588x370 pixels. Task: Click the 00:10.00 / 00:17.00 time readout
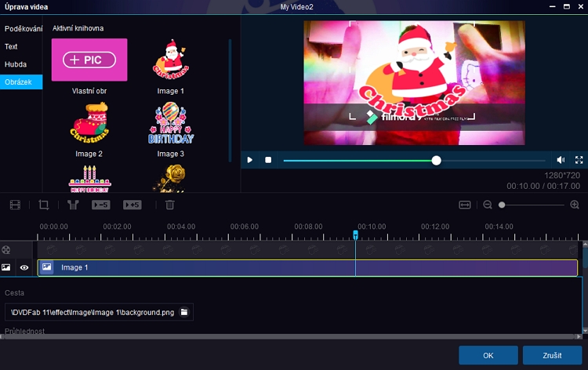click(543, 186)
